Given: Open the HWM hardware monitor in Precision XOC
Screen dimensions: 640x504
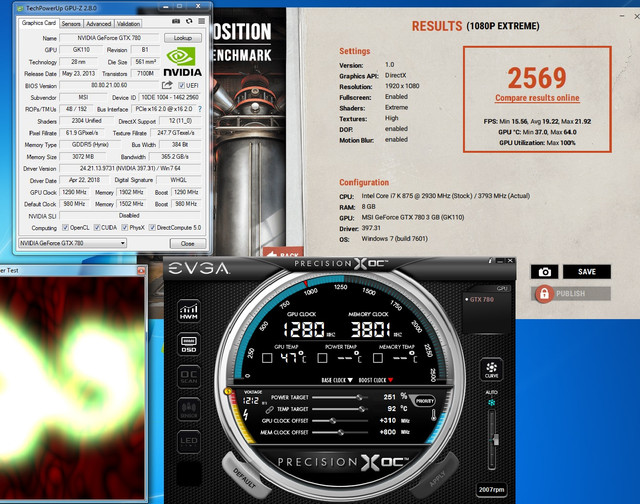Looking at the screenshot, I should click(189, 312).
